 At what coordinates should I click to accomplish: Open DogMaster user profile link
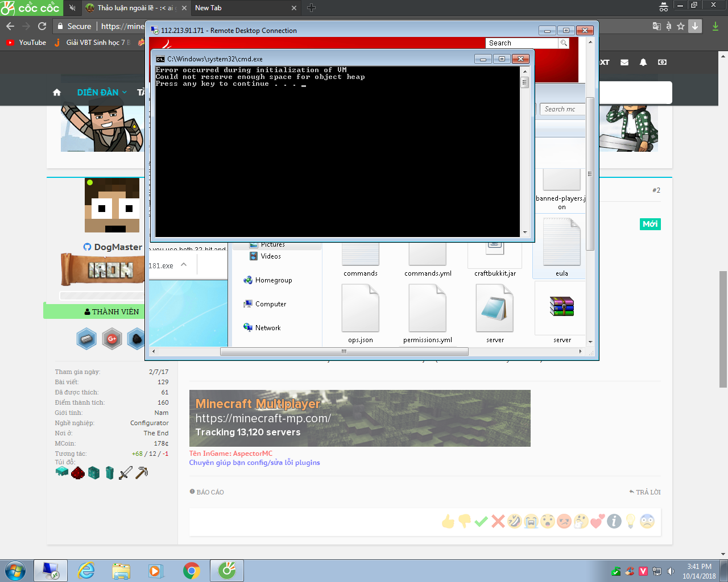click(118, 247)
